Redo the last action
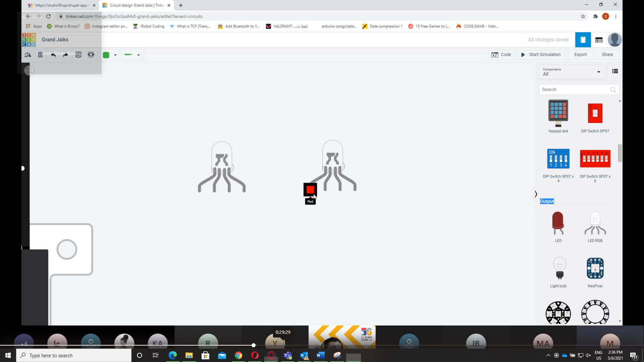 (x=66, y=55)
